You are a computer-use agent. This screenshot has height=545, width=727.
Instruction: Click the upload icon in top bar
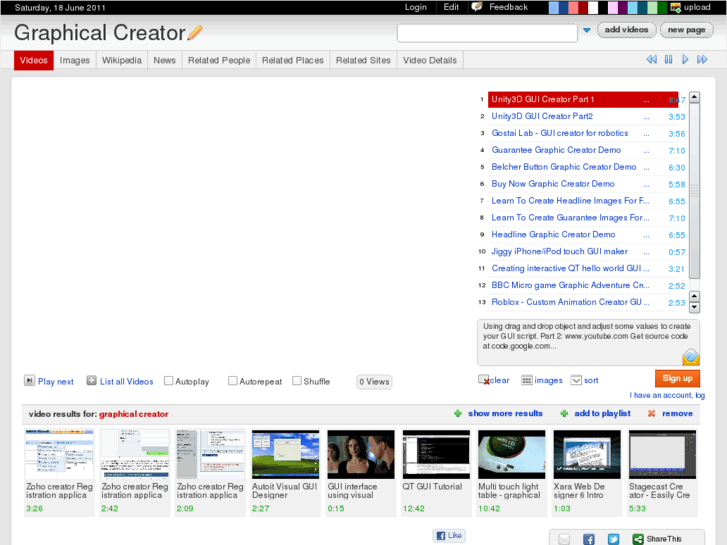click(x=676, y=7)
